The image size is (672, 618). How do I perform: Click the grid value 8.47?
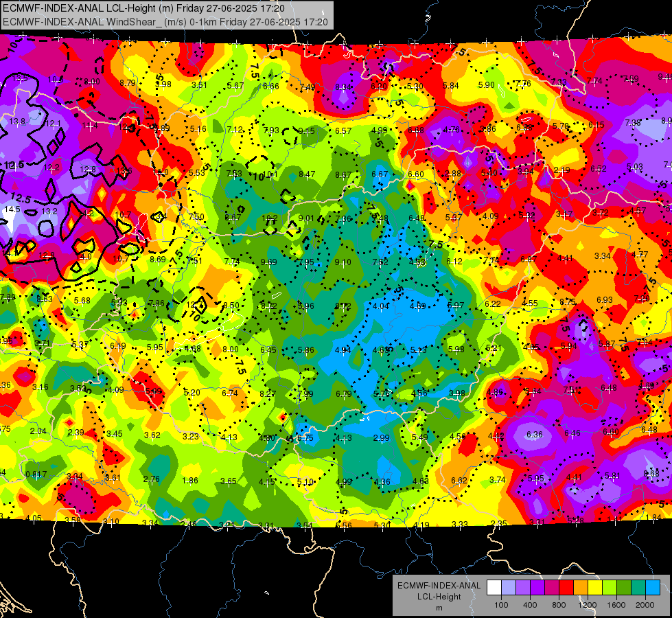(x=307, y=174)
